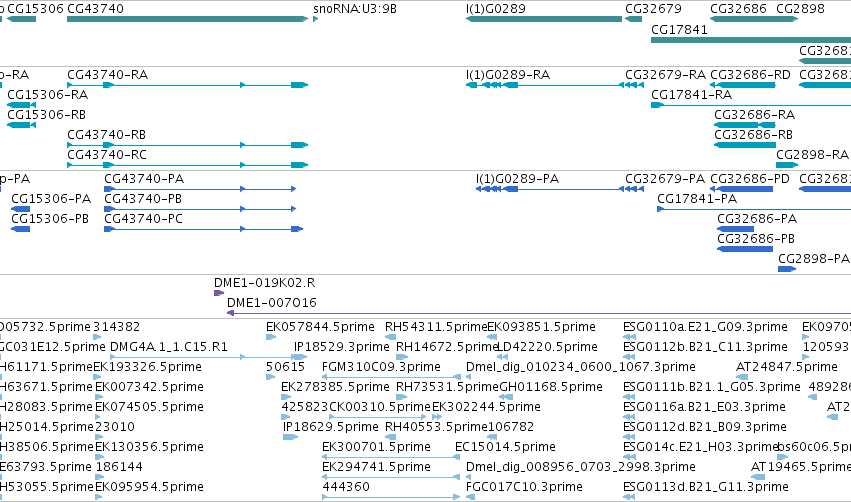The image size is (851, 502).
Task: Select the FGM310C09.3prime EST label
Action: click(x=381, y=367)
